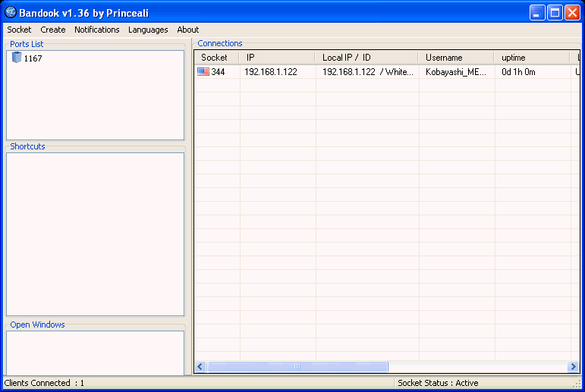The width and height of the screenshot is (585, 392).
Task: Open the About menu
Action: pos(187,30)
